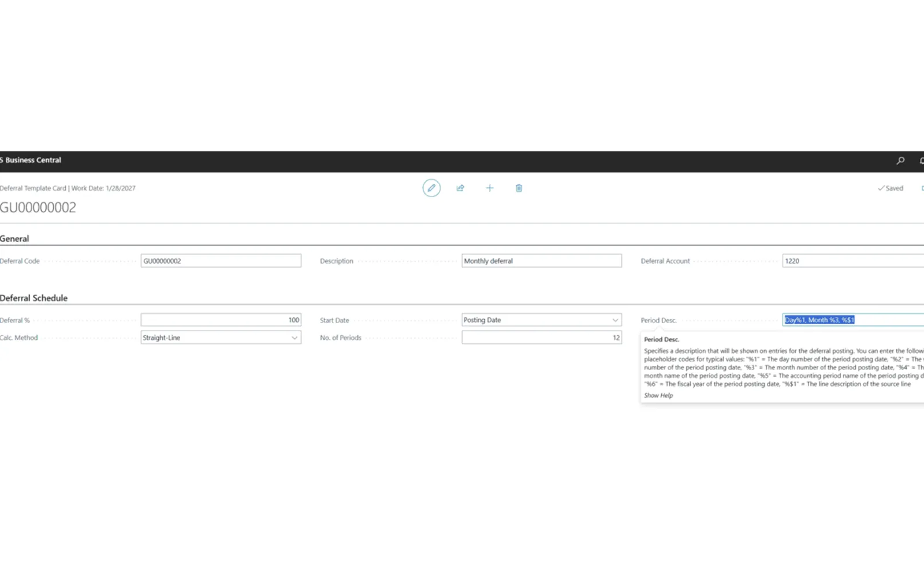Click the Deferral Account label
Image resolution: width=924 pixels, height=578 pixels.
[x=665, y=261]
